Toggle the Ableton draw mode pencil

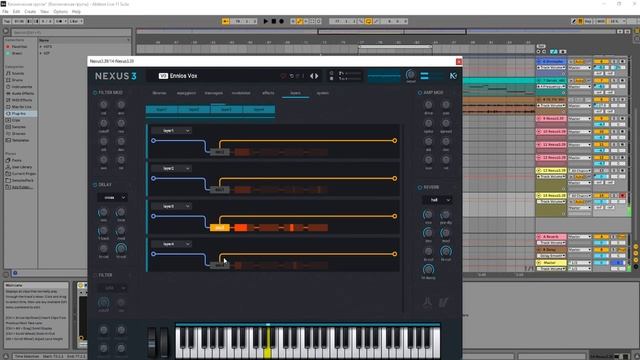pos(573,21)
